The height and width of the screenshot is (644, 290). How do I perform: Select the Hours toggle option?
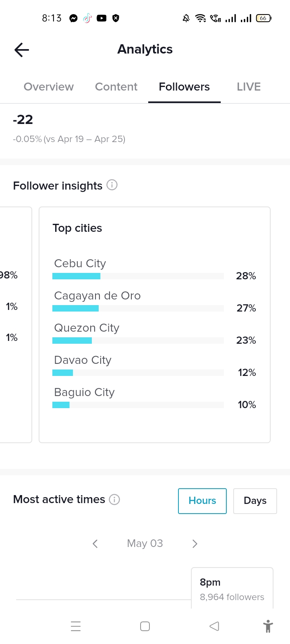click(x=202, y=501)
